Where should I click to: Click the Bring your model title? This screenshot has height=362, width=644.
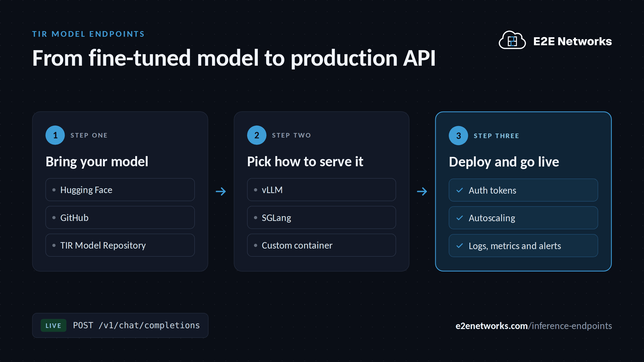point(97,162)
